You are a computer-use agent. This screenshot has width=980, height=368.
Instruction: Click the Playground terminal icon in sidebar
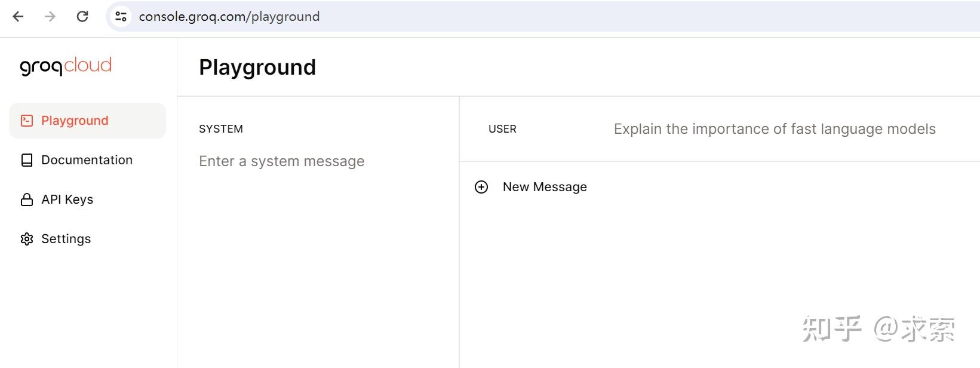27,121
